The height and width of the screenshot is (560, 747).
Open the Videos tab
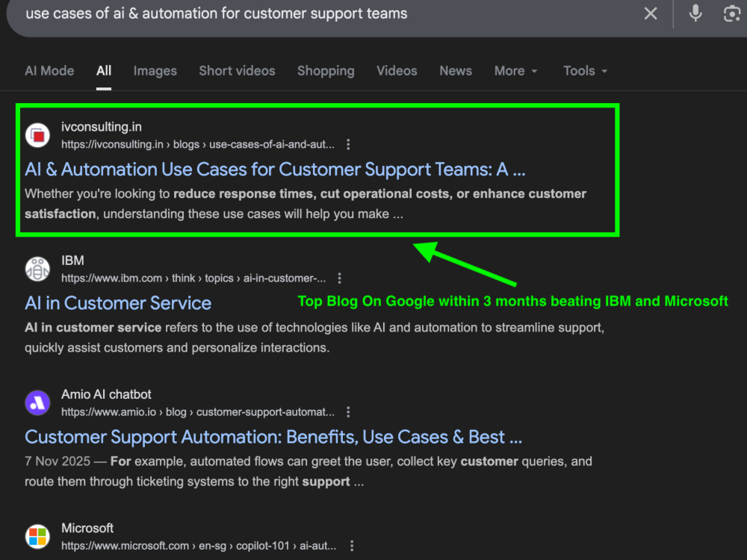click(x=397, y=71)
